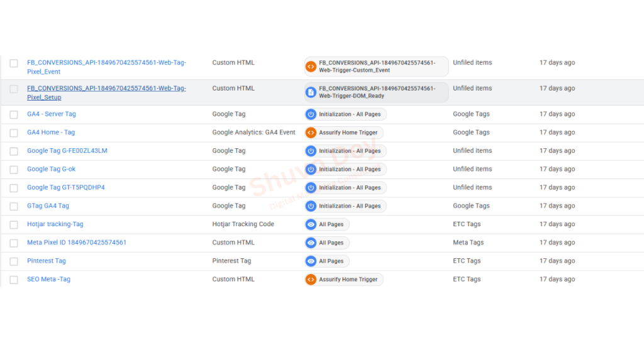Viewport: 644px width, 362px height.
Task: Click page view eye icon in Pinterest Tag row
Action: [x=311, y=261]
